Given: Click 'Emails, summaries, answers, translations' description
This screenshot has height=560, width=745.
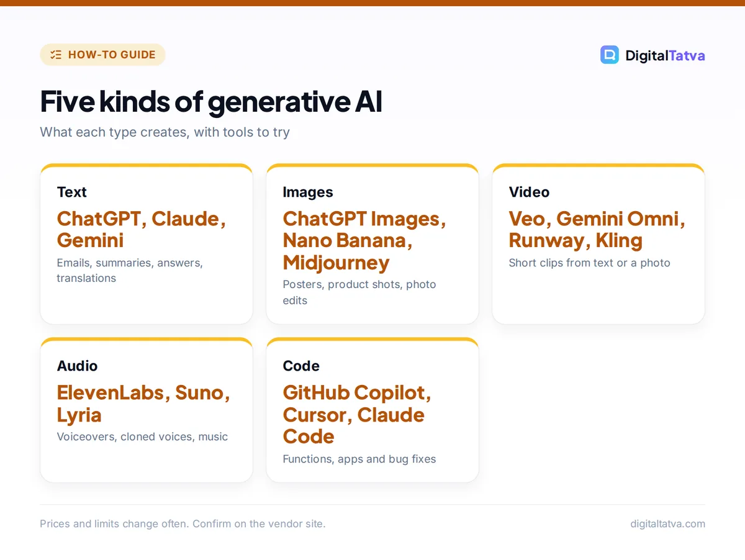Looking at the screenshot, I should [x=130, y=270].
